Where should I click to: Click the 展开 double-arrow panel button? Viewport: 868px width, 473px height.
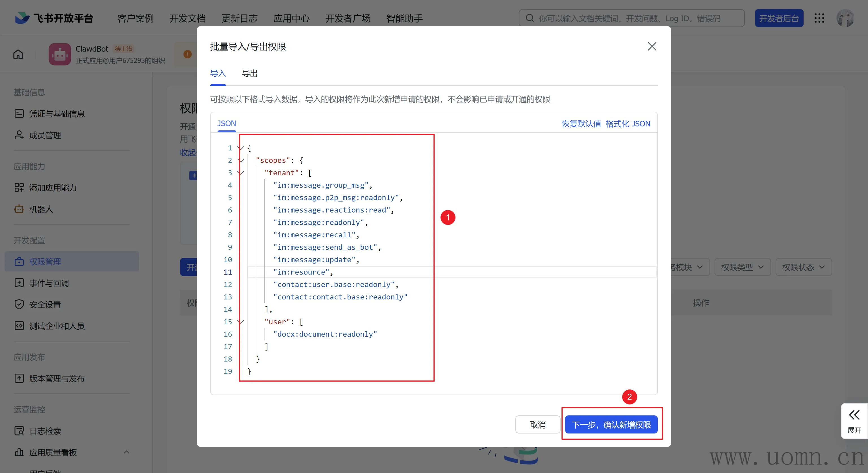854,421
